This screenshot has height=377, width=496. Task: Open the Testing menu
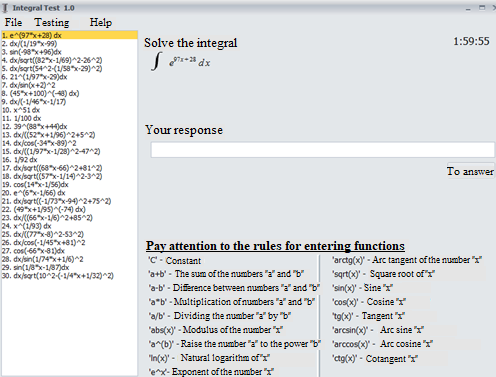pos(52,22)
